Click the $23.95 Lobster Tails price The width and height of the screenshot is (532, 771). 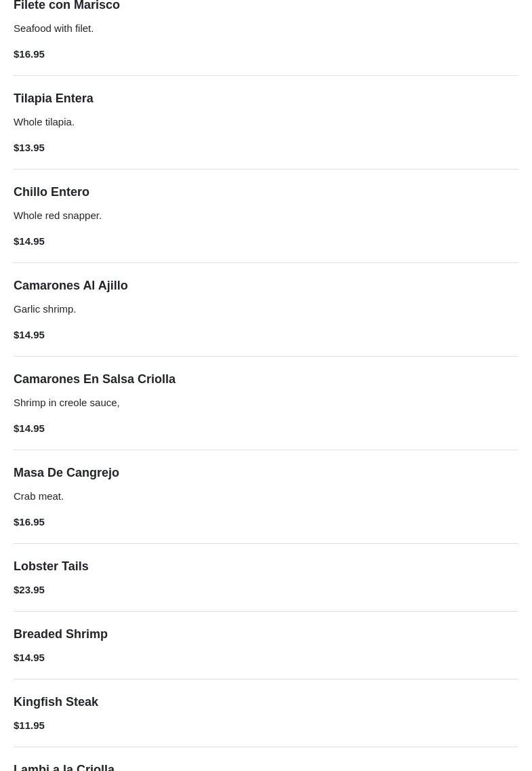tap(29, 589)
